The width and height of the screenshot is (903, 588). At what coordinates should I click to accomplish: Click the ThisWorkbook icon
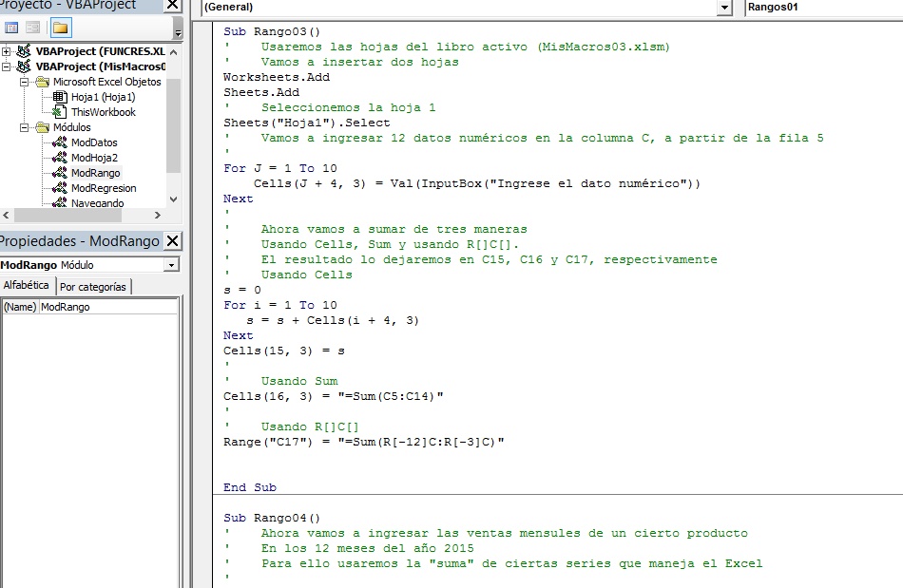[59, 112]
